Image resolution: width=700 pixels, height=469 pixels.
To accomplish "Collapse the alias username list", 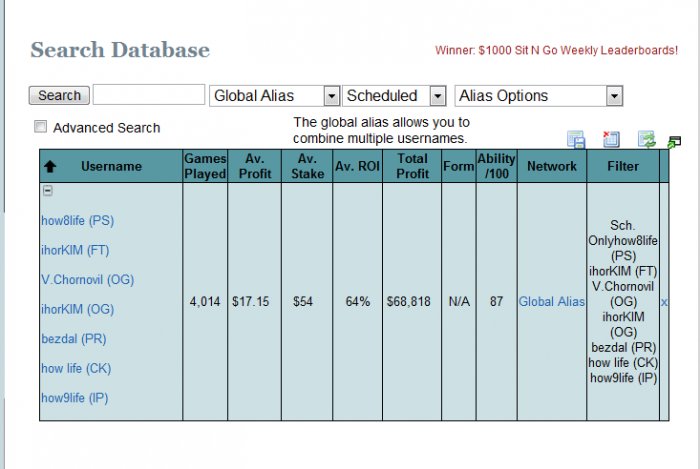I will click(47, 191).
